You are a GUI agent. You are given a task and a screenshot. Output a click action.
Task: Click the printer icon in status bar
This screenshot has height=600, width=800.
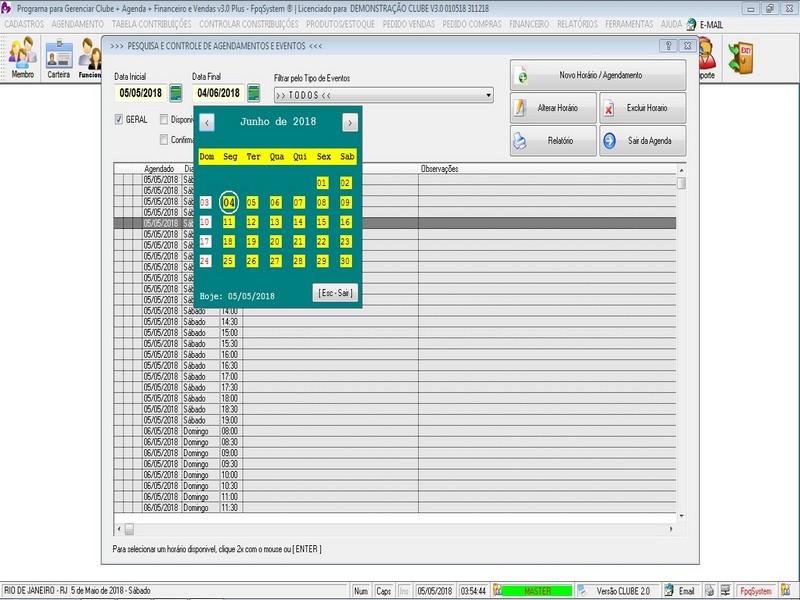tap(709, 591)
